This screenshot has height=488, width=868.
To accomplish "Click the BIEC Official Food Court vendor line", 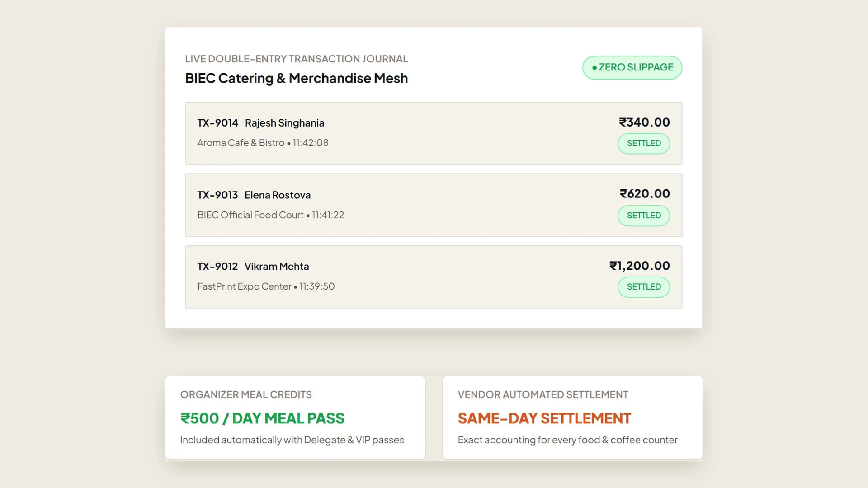I will click(270, 215).
